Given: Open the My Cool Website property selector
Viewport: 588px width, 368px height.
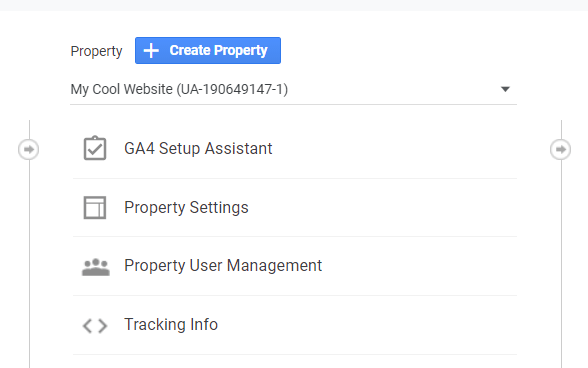Looking at the screenshot, I should (293, 89).
